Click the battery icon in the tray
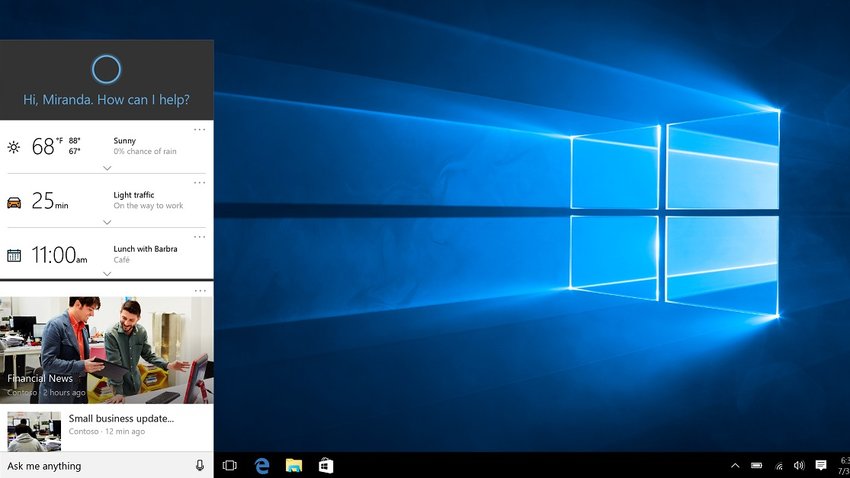The height and width of the screenshot is (478, 850). tap(757, 466)
